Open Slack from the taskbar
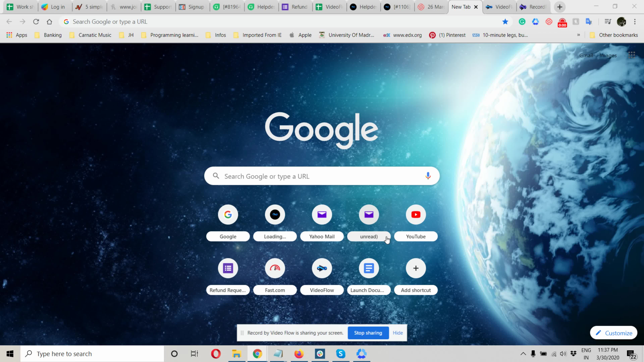 pyautogui.click(x=320, y=354)
